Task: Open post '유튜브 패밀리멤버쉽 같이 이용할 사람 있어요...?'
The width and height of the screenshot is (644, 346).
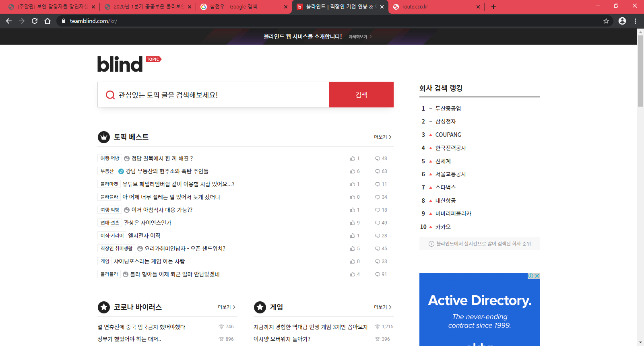Action: pyautogui.click(x=178, y=184)
